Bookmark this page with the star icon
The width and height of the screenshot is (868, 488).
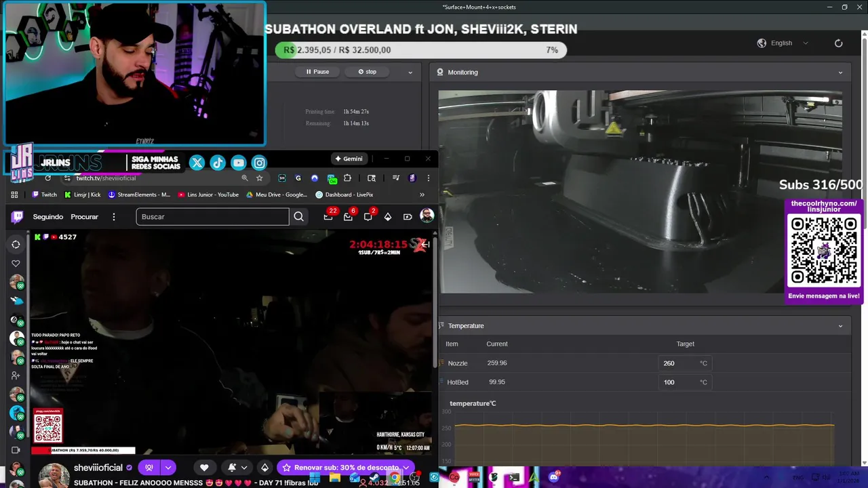(259, 178)
